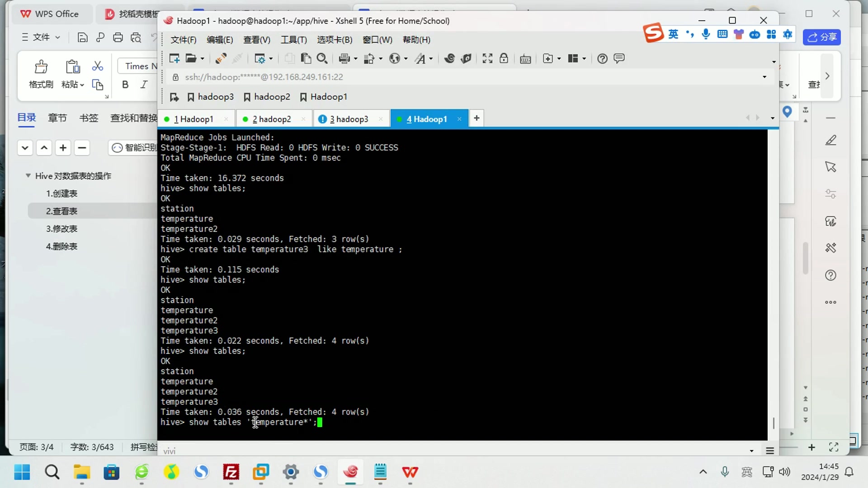The height and width of the screenshot is (488, 868).
Task: Open the Xshell help question mark icon
Action: 602,58
